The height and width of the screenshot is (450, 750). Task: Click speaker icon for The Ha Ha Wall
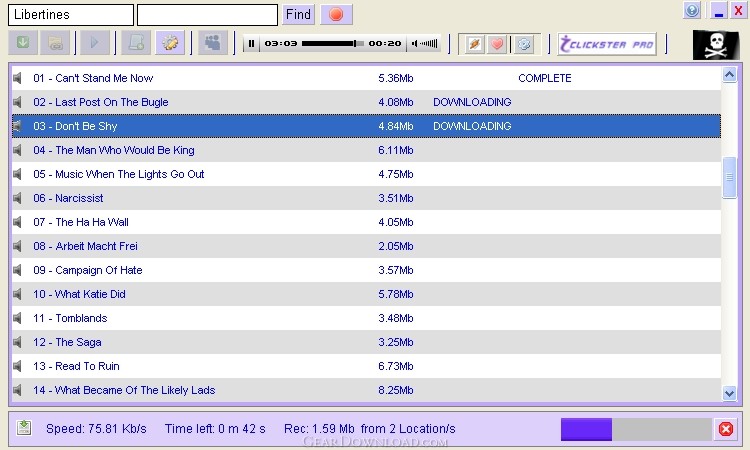point(18,222)
